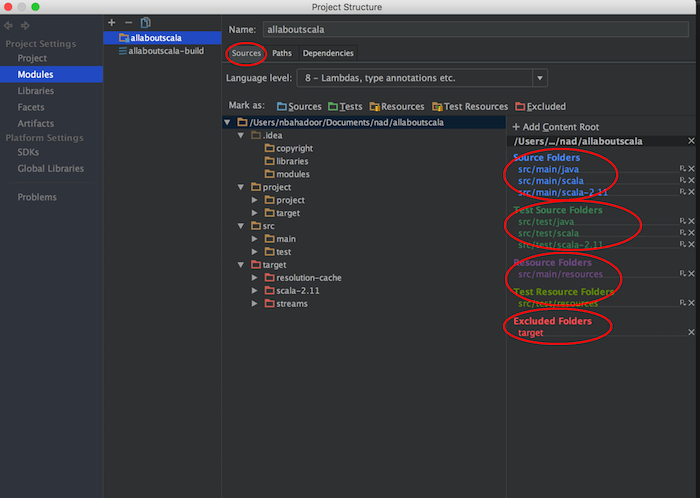Collapse the content root tree node
Screen dimensions: 700x498
(x=227, y=122)
